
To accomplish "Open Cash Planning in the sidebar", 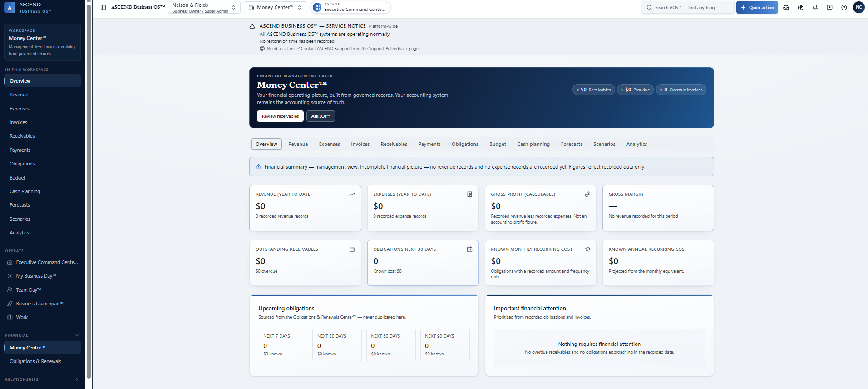I will 42,191.
